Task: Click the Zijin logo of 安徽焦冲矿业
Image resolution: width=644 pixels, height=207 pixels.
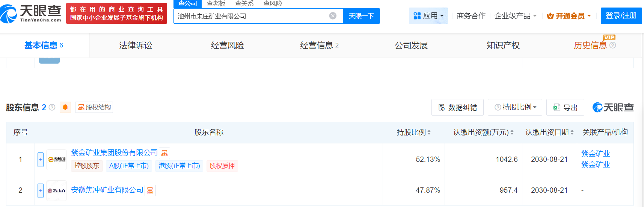Action: point(57,190)
